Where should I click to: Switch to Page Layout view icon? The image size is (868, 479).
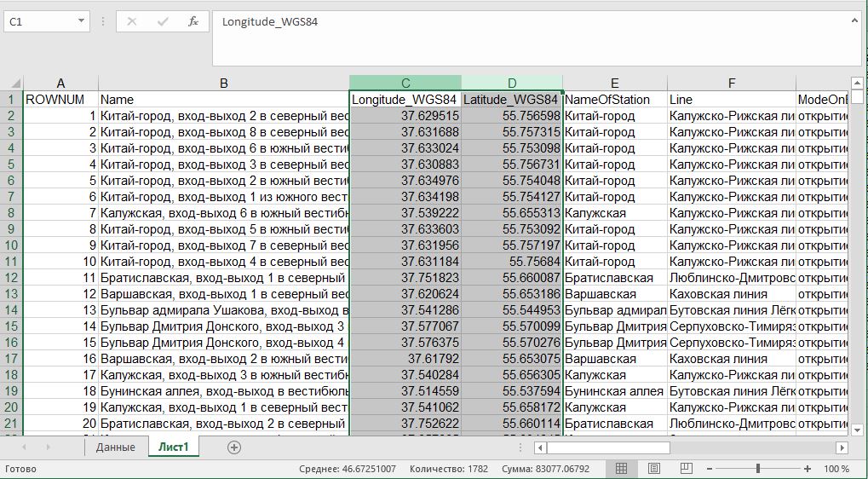click(653, 469)
